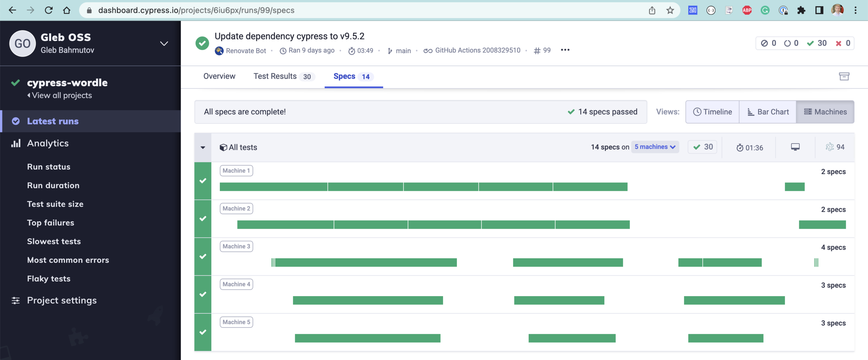Click the longest spec bar on Machine 3
The image size is (868, 360).
366,262
